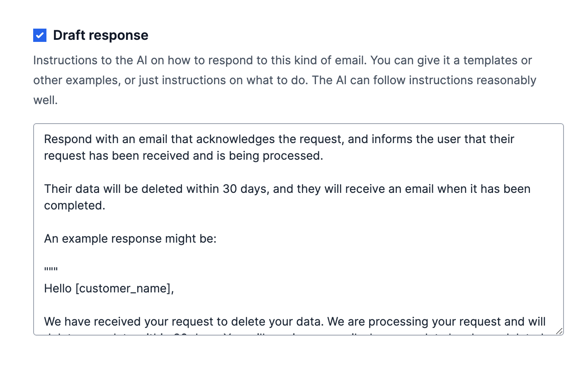
Task: Click the last visible line 'We have received your request'
Action: pos(294,321)
